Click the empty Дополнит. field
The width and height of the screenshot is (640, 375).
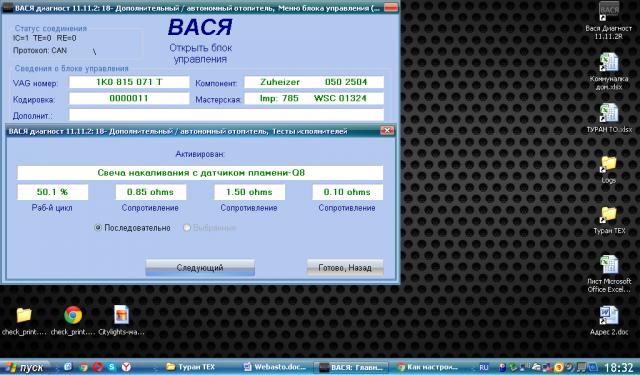pyautogui.click(x=226, y=115)
